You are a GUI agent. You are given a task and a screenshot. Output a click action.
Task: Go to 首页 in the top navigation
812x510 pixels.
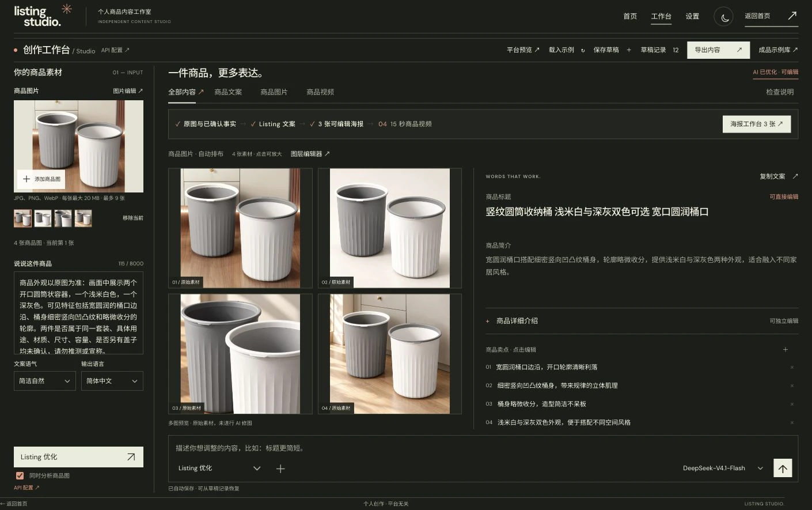pos(630,16)
